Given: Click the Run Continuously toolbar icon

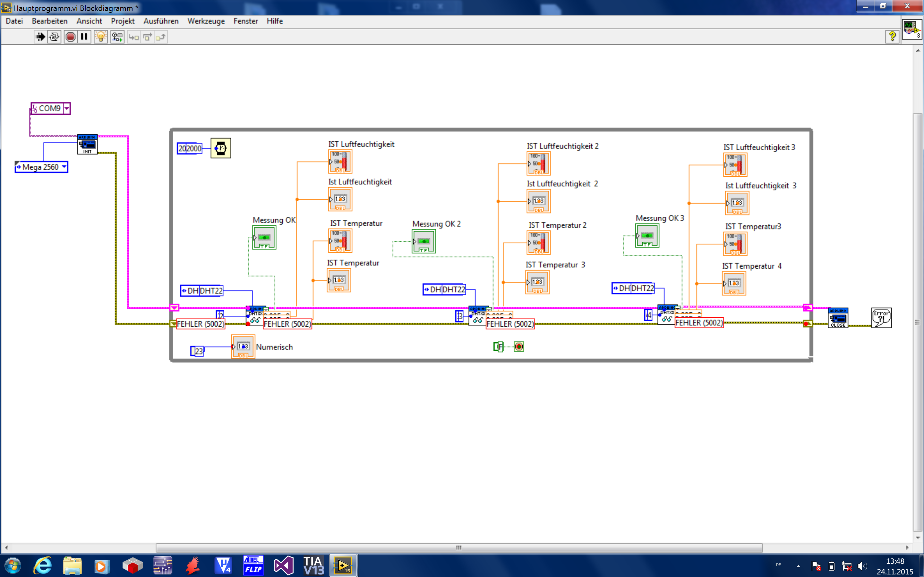Looking at the screenshot, I should (54, 37).
